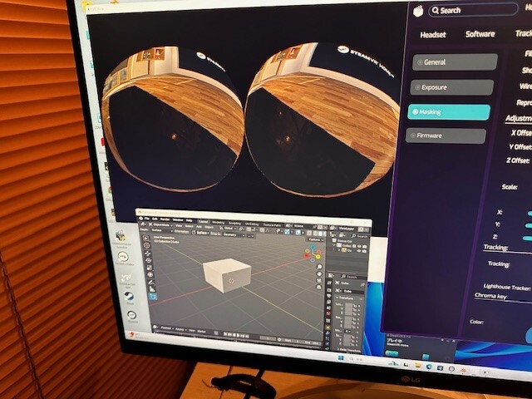
Task: Open Blender's Edit menu
Action: [155, 219]
